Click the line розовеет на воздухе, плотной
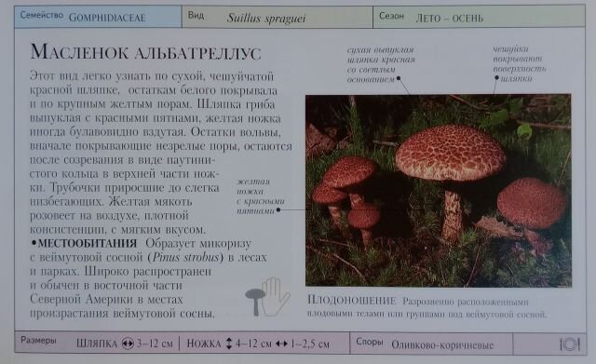596x364 pixels. pyautogui.click(x=109, y=215)
